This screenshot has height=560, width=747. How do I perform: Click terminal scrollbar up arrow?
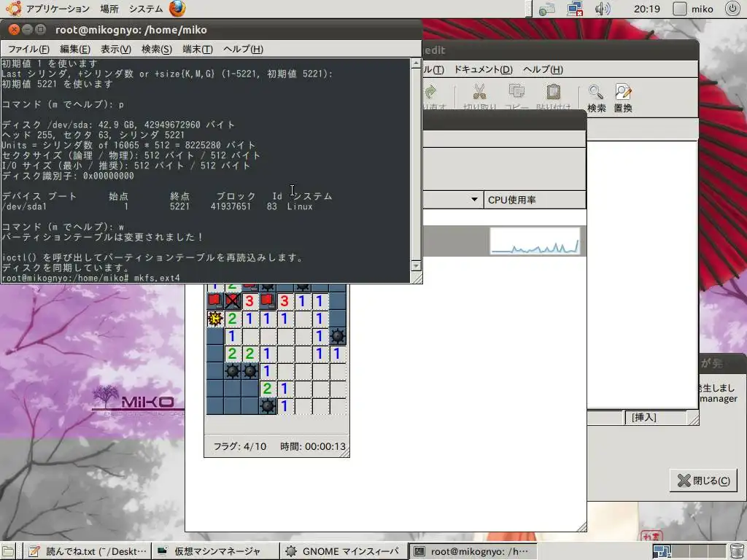[x=416, y=63]
